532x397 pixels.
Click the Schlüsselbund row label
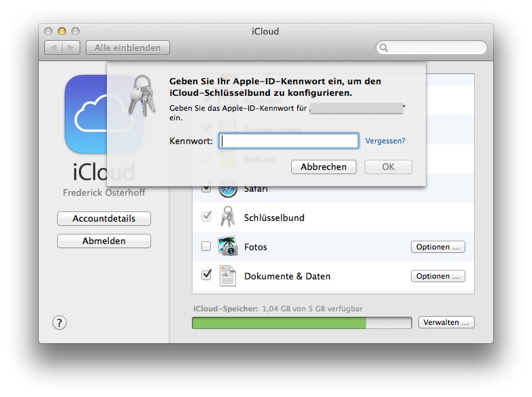[x=274, y=218]
